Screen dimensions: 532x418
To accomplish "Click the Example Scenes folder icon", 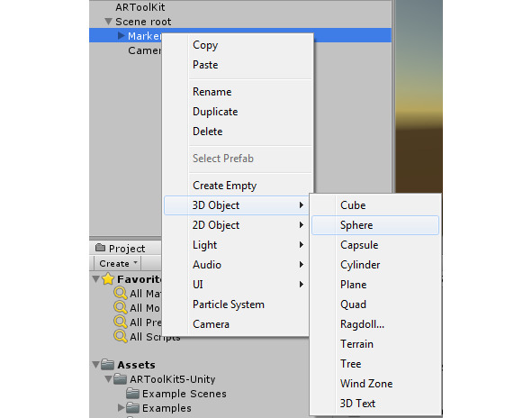I will pos(132,393).
